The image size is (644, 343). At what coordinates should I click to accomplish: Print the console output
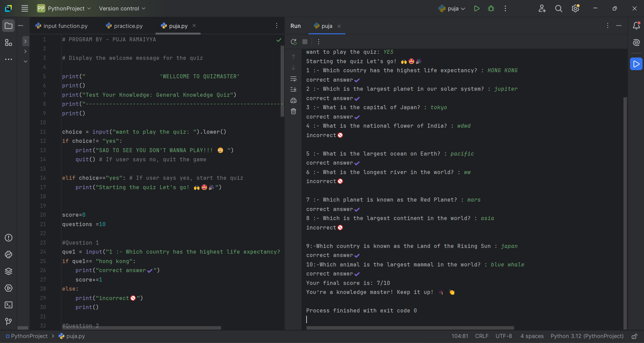293,100
